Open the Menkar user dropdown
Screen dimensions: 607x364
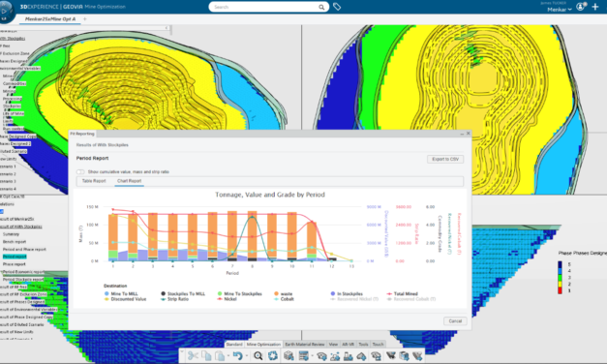coord(560,10)
